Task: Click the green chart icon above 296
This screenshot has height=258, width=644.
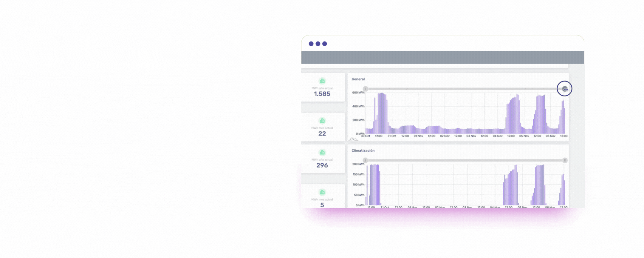Action: point(322,152)
